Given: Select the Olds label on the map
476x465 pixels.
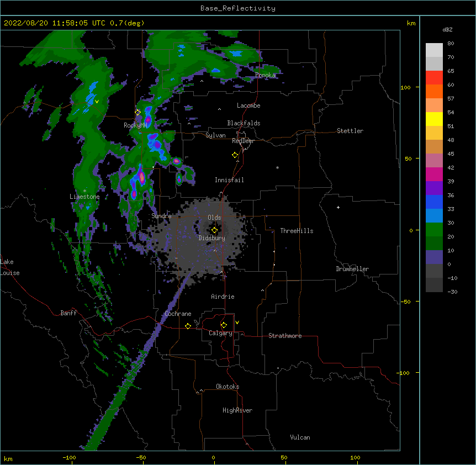Looking at the screenshot, I should (214, 218).
